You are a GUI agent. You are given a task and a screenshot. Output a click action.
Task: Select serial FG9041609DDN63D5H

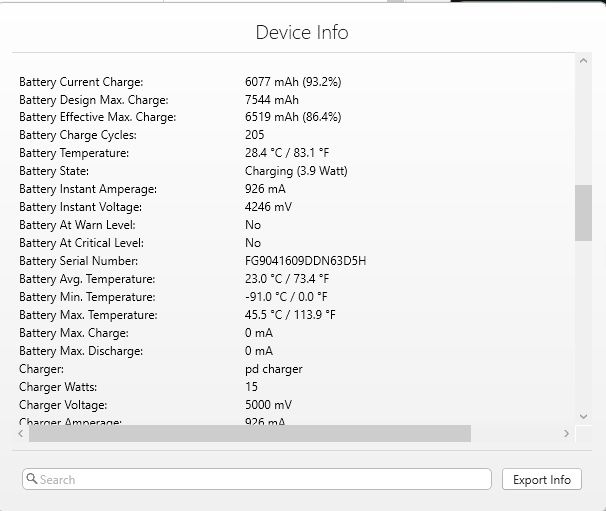[x=305, y=261]
